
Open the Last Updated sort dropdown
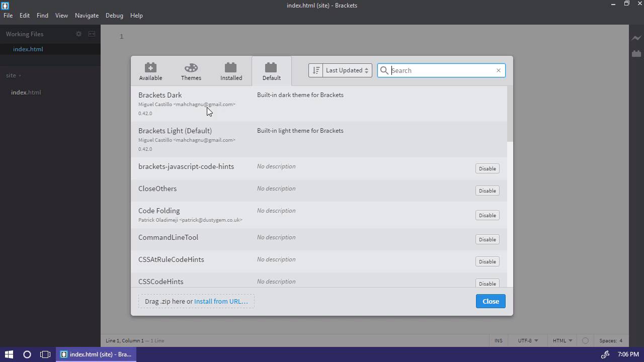tap(347, 70)
